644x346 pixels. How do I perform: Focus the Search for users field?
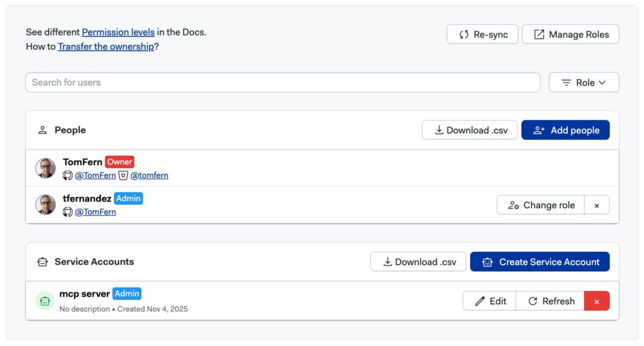(x=282, y=82)
